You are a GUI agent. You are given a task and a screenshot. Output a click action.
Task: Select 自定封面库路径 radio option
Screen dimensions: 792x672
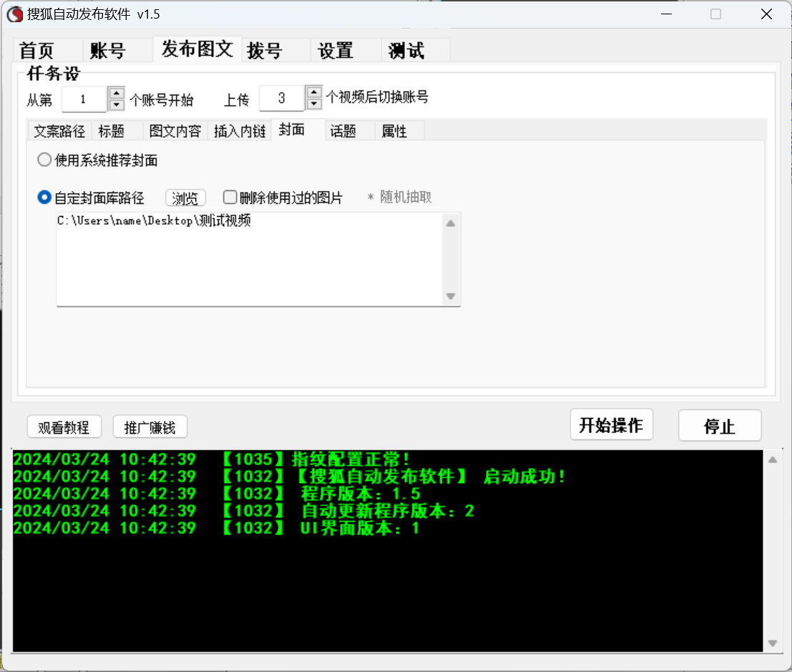pos(91,198)
